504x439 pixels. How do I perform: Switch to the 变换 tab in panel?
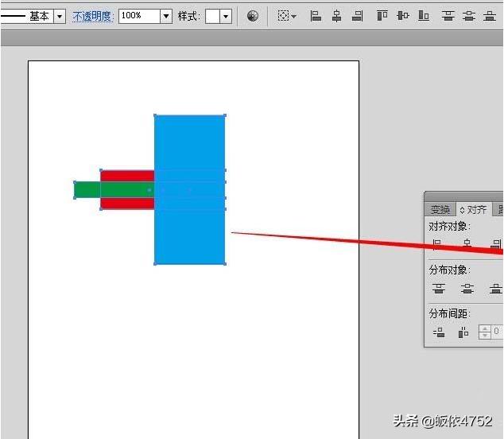440,210
